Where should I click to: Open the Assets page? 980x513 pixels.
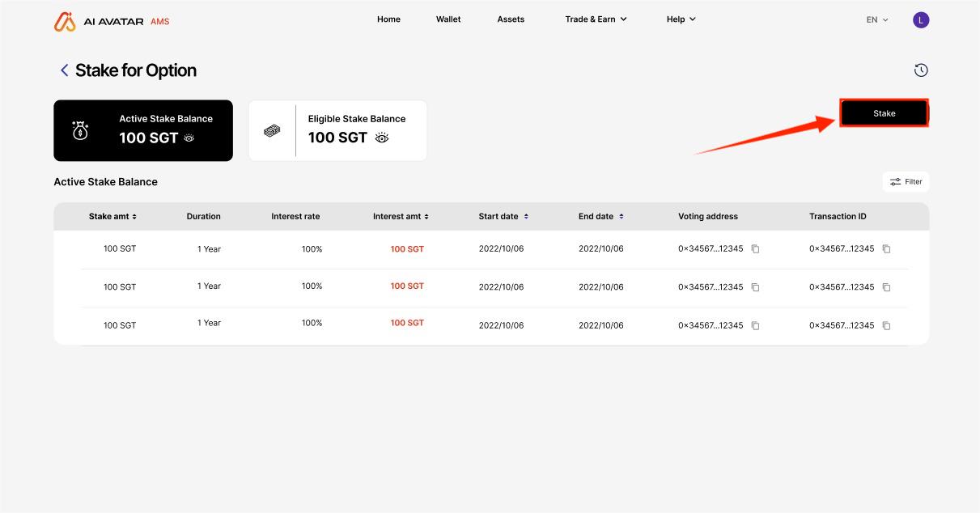click(511, 19)
